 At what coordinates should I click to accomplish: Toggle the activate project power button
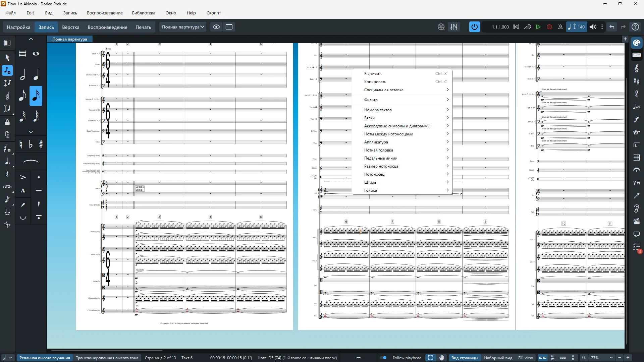point(474,27)
